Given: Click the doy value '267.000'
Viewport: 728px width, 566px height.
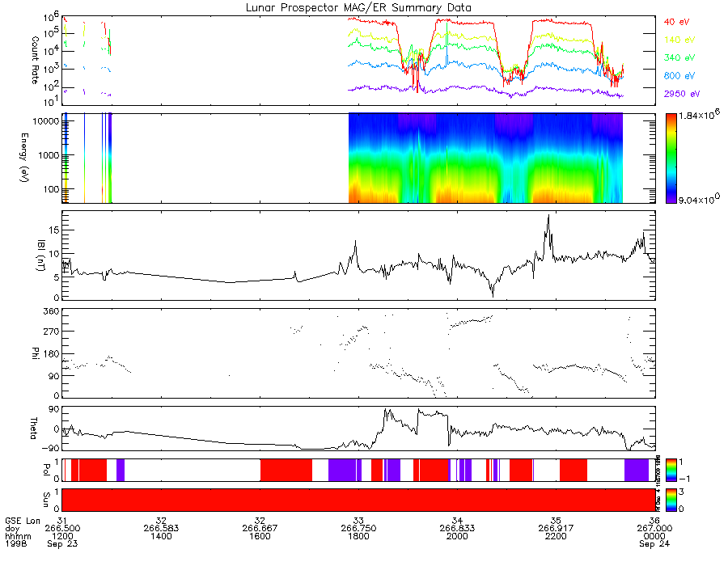Looking at the screenshot, I should 654,529.
